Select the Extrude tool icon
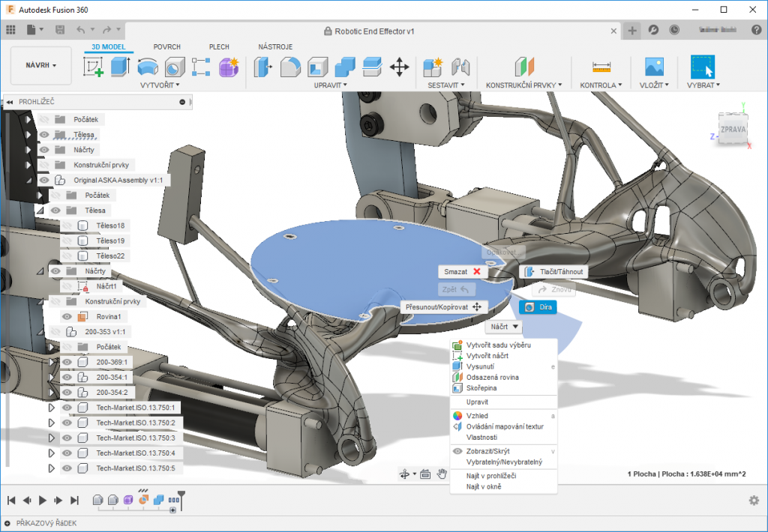 tap(121, 67)
